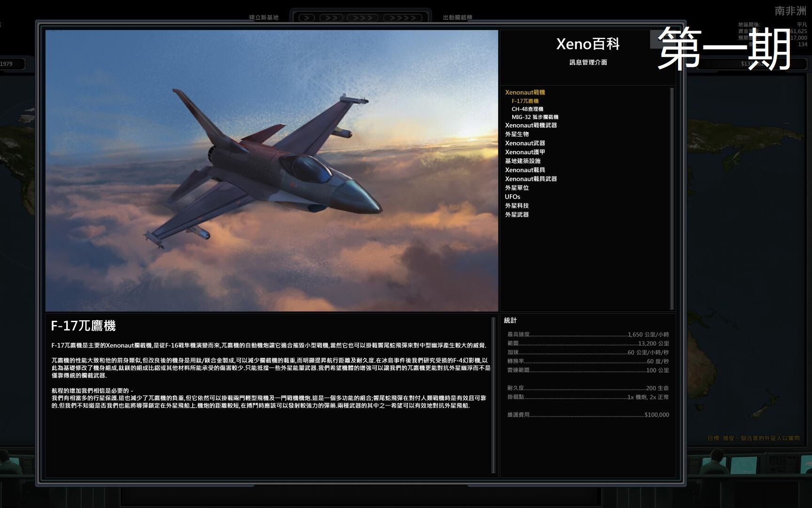This screenshot has height=508, width=812.
Task: Click the F-17 aircraft artwork image
Action: 272,170
